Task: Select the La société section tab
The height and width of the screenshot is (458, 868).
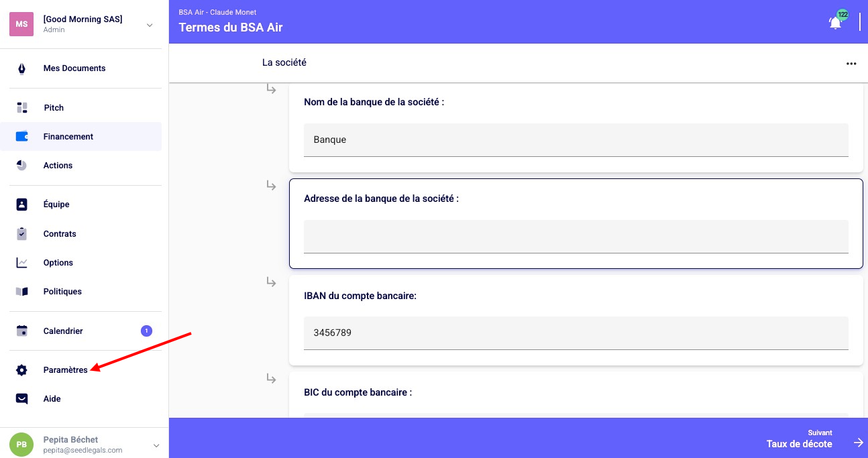Action: (284, 62)
